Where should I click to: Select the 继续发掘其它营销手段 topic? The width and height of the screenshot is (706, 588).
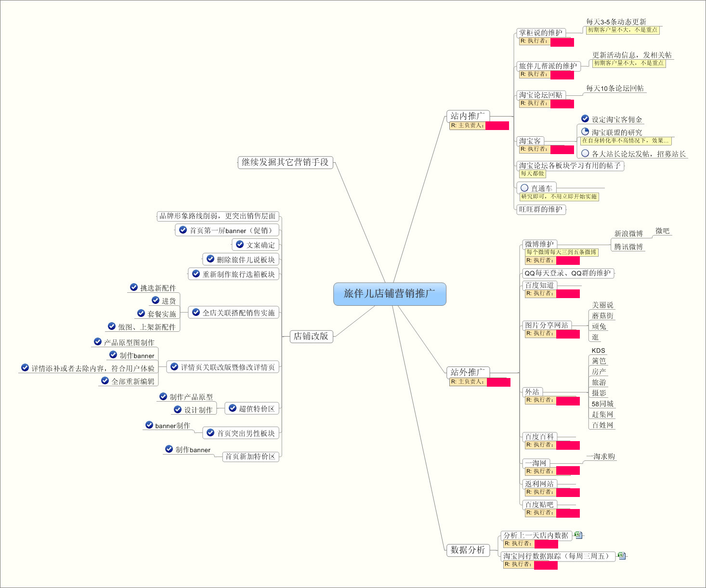pos(285,162)
